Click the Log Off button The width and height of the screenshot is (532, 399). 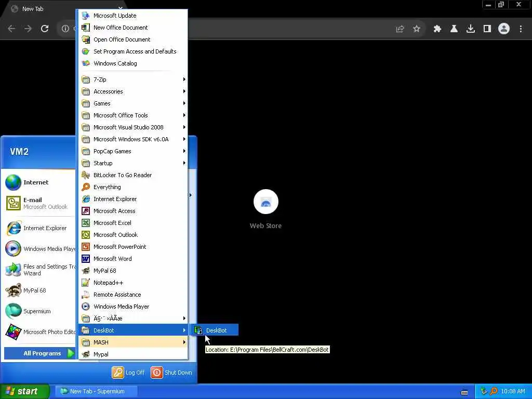pyautogui.click(x=128, y=373)
